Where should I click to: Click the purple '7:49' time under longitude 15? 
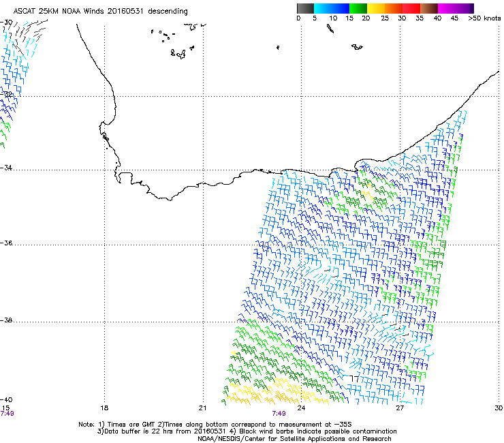(7, 414)
